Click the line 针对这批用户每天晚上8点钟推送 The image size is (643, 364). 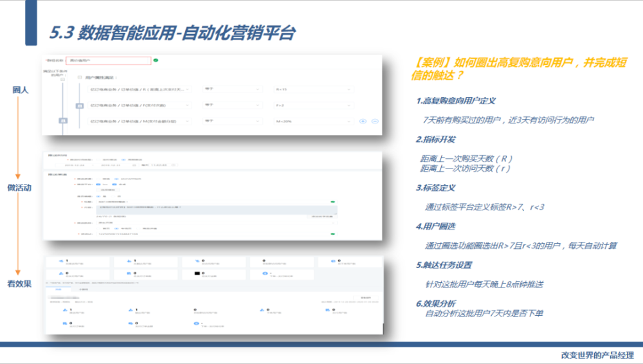tap(484, 284)
